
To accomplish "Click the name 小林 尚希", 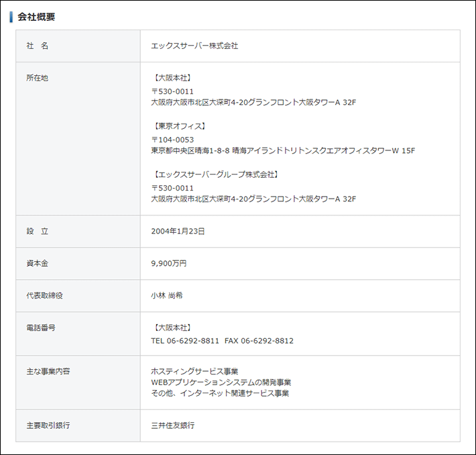I will pyautogui.click(x=167, y=296).
